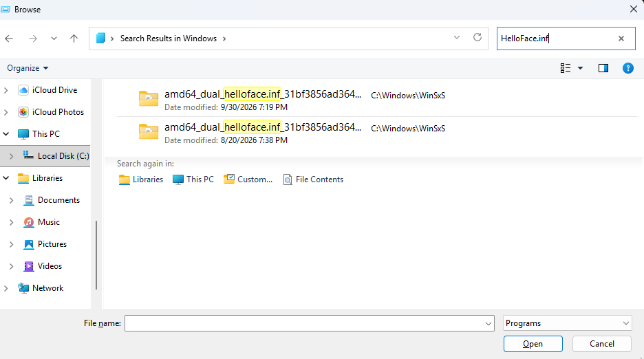Toggle the preview pane
Screen dimensions: 644x359
(x=603, y=68)
